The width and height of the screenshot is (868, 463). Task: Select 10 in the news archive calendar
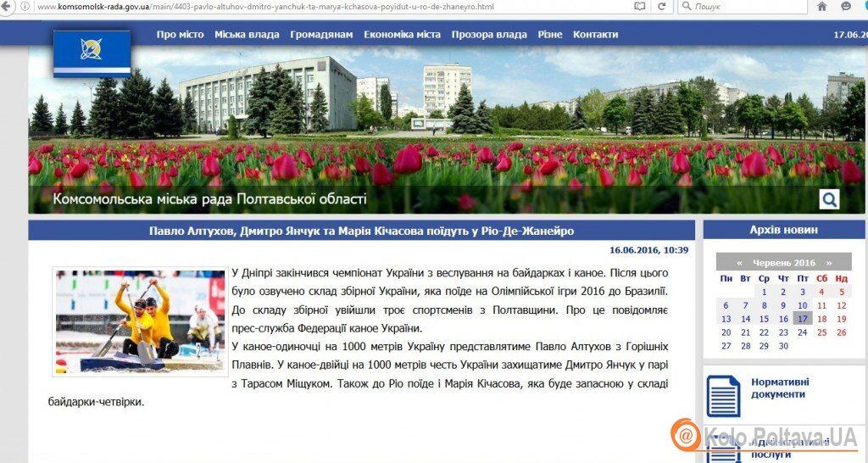coord(803,305)
